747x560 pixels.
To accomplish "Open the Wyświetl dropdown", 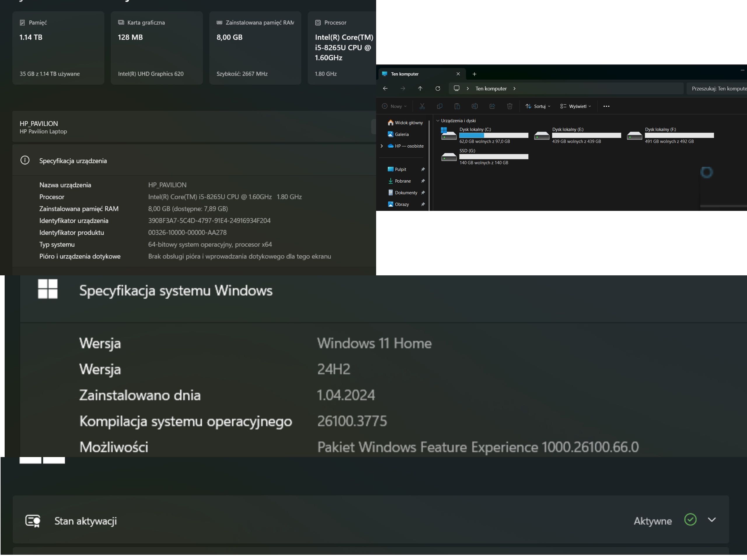I will pos(575,106).
